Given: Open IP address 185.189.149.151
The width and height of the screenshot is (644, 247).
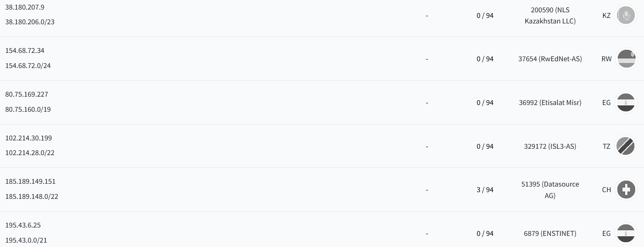Looking at the screenshot, I should pyautogui.click(x=30, y=181).
